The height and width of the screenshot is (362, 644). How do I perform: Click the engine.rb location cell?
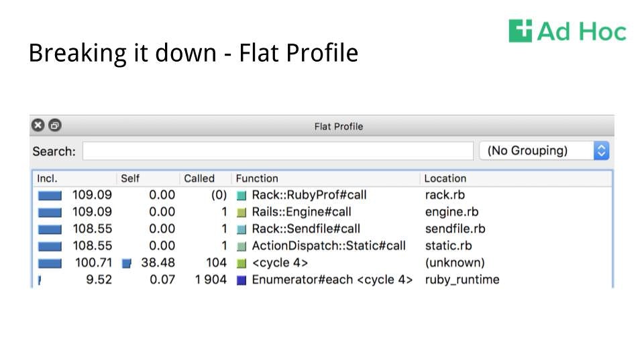(x=451, y=212)
